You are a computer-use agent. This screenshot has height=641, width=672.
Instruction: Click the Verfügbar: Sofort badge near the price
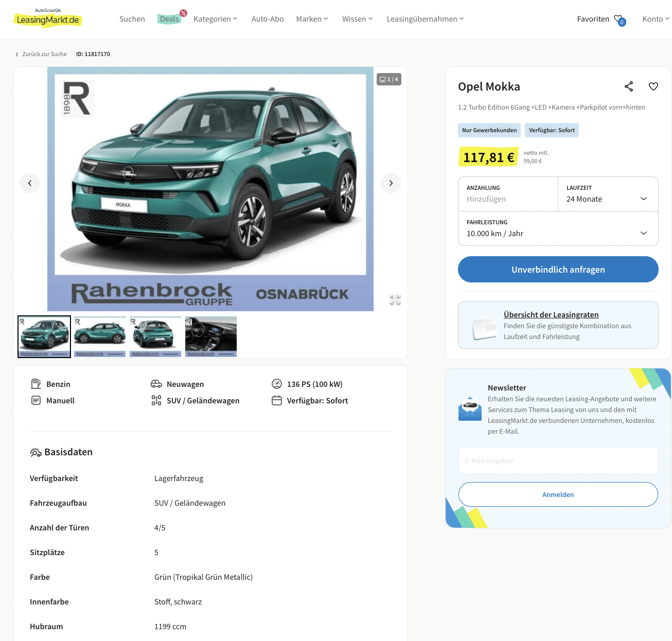pos(552,130)
